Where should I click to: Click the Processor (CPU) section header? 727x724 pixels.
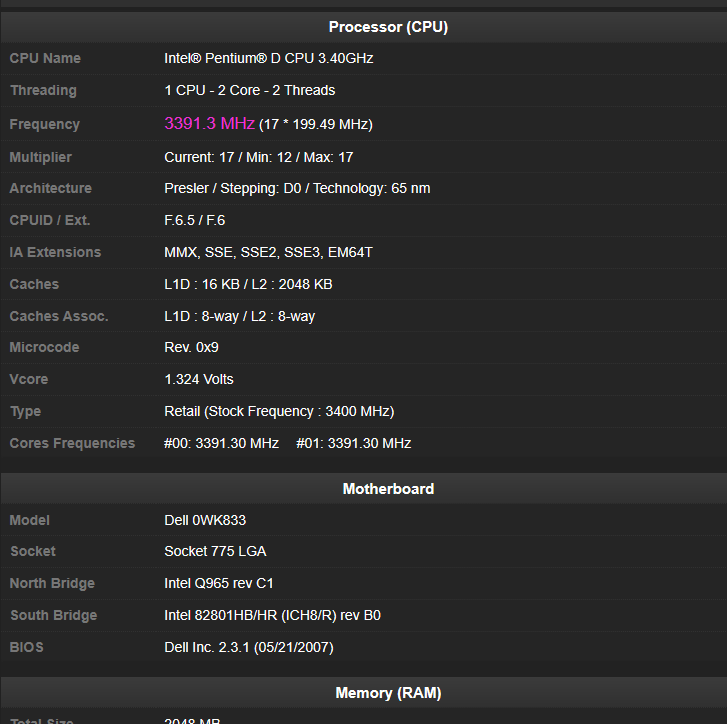pyautogui.click(x=388, y=27)
